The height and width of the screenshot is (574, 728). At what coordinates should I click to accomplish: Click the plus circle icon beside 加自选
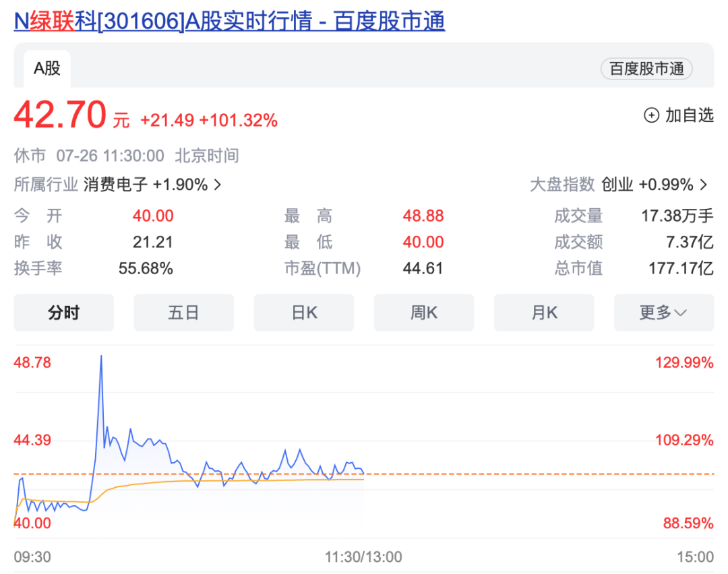tap(651, 115)
